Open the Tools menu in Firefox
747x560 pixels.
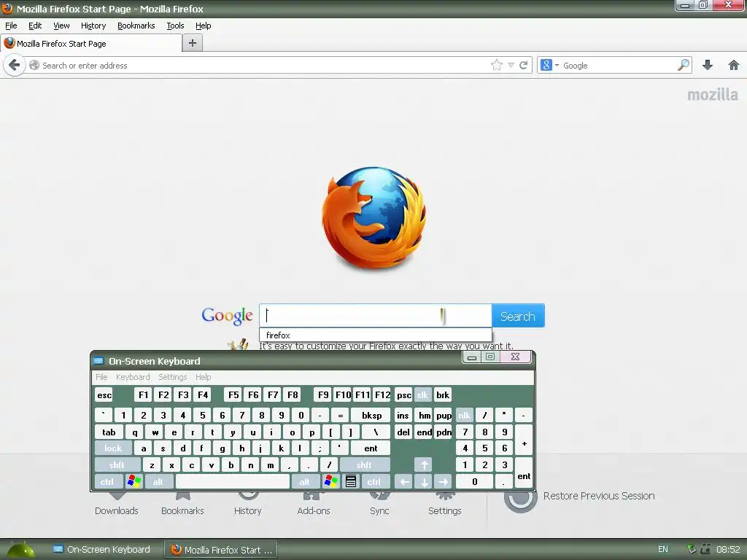(175, 26)
